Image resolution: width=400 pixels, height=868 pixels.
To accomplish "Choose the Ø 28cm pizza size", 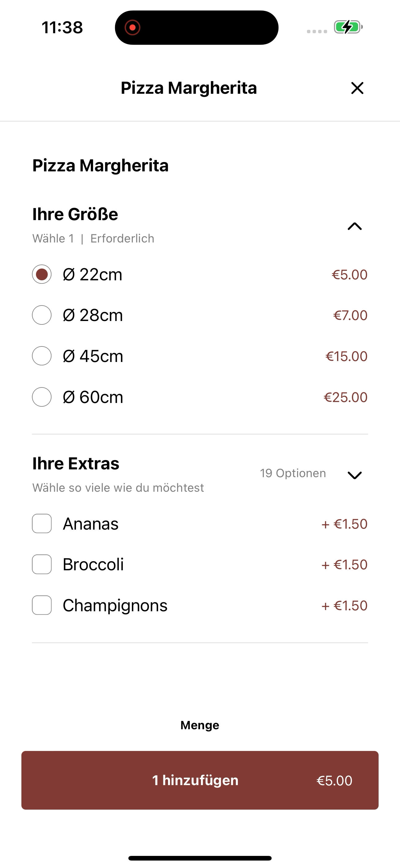I will (42, 315).
